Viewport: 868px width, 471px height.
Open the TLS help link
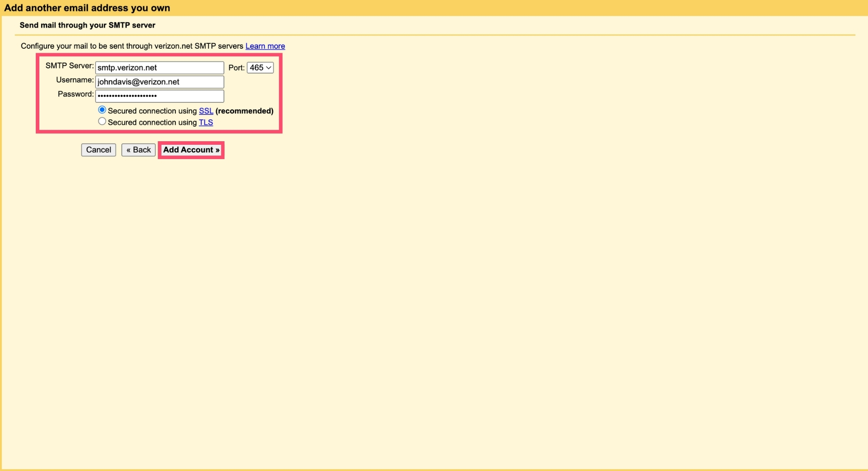click(206, 122)
